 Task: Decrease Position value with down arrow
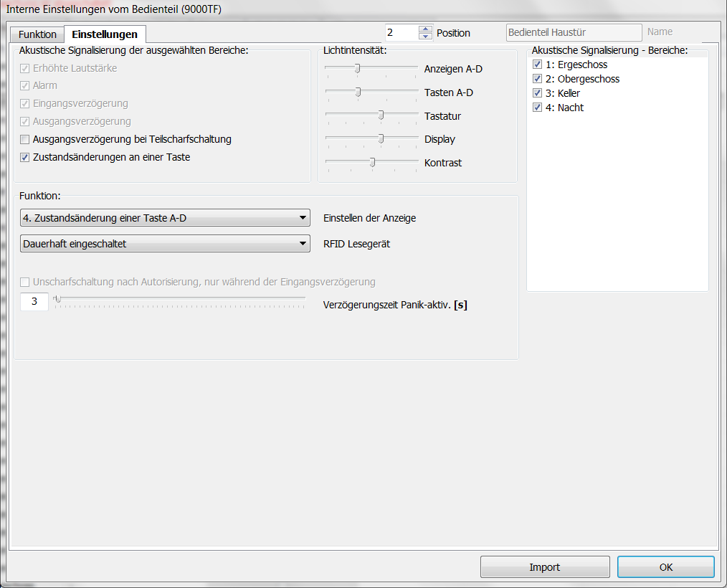426,36
